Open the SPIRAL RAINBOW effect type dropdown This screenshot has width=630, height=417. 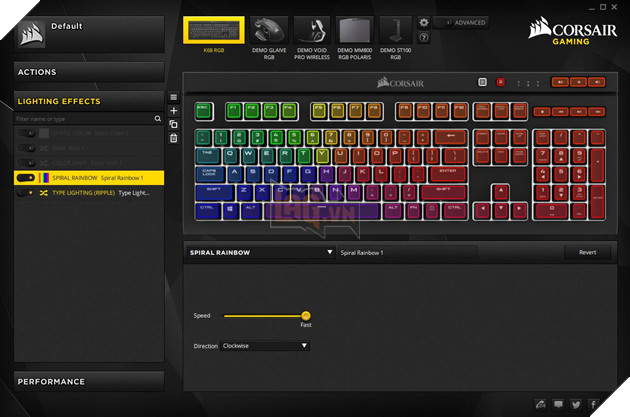pos(260,252)
